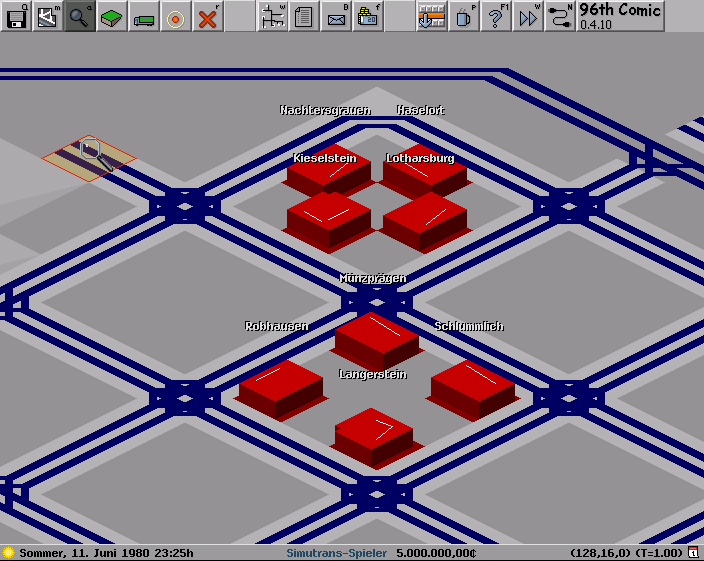Open the green truck transport tools

coord(144,16)
